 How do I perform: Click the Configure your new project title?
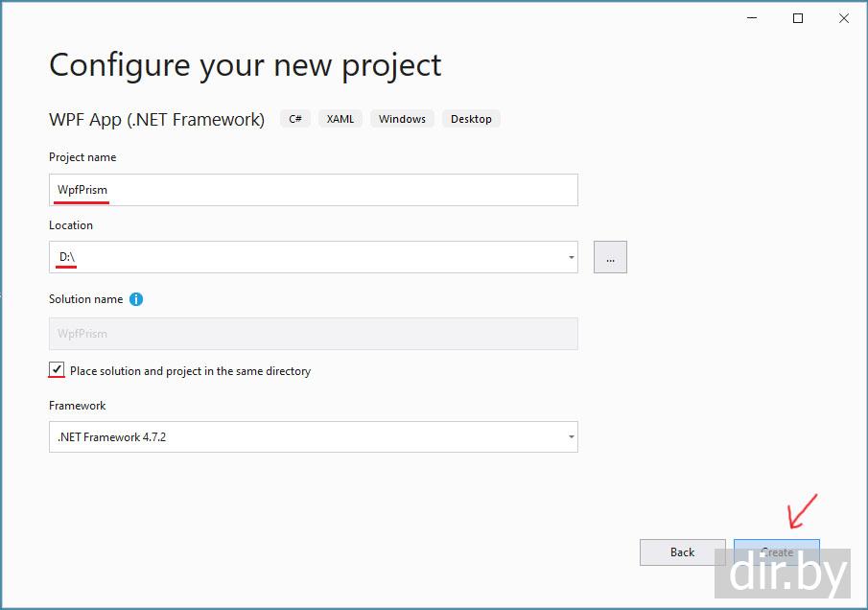pyautogui.click(x=245, y=65)
